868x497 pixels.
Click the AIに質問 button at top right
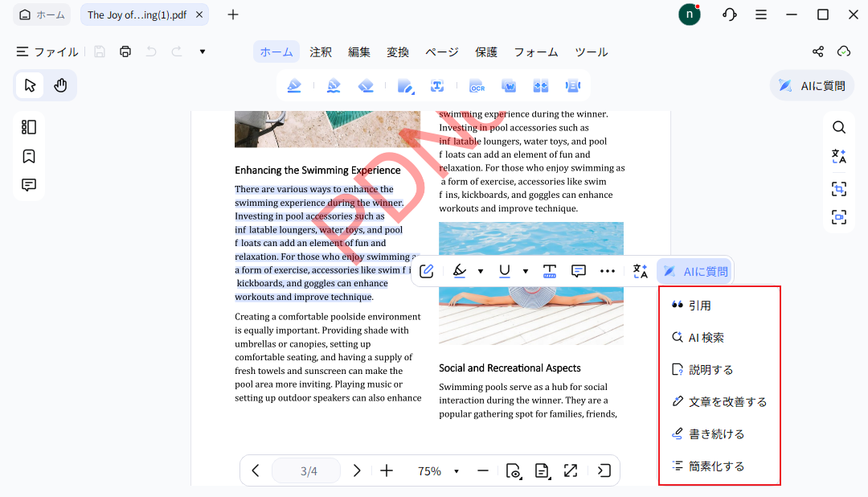(x=812, y=85)
